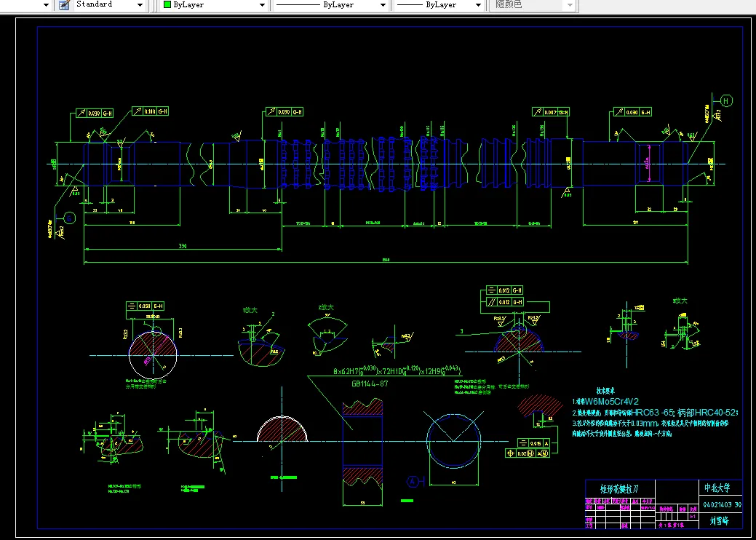
Task: Select drawing number 04021403 30
Action: [722, 504]
